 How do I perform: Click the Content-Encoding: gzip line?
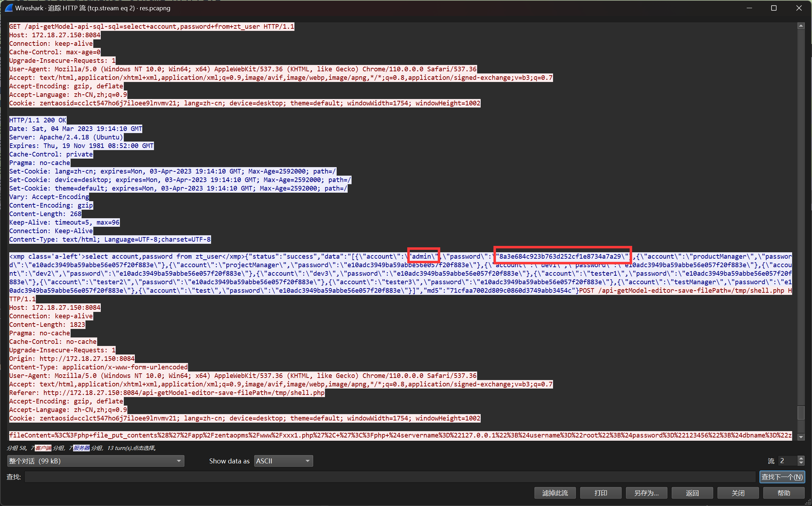click(51, 205)
